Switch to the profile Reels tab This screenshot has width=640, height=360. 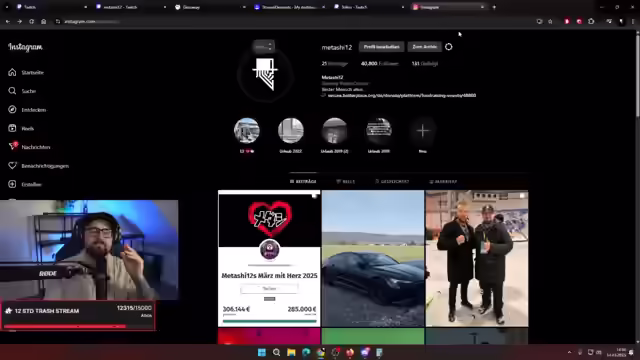(345, 181)
